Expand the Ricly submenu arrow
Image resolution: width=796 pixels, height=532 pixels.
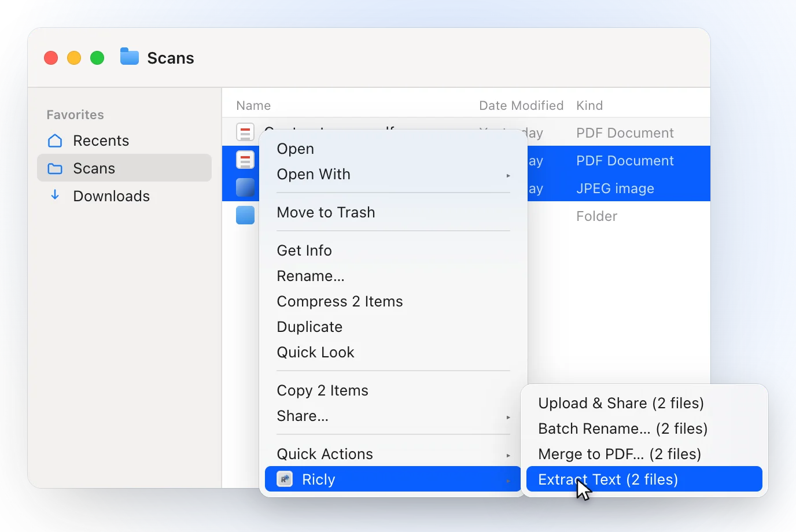[508, 481]
